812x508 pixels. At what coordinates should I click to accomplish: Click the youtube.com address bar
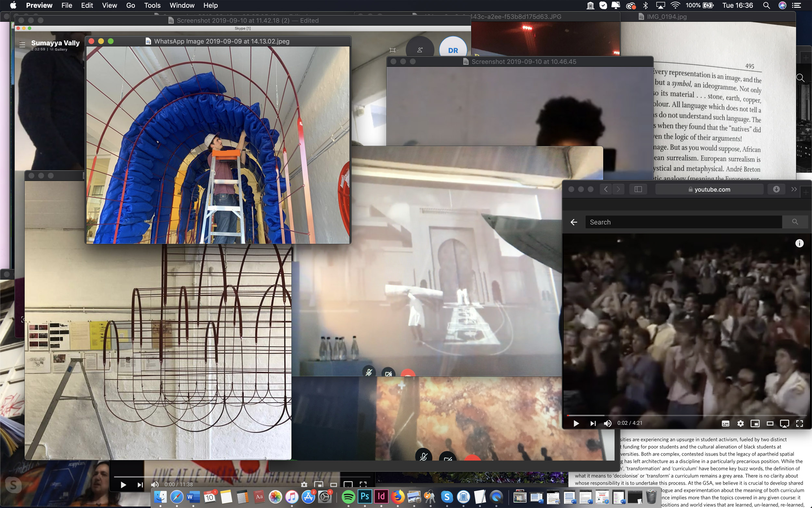point(709,189)
